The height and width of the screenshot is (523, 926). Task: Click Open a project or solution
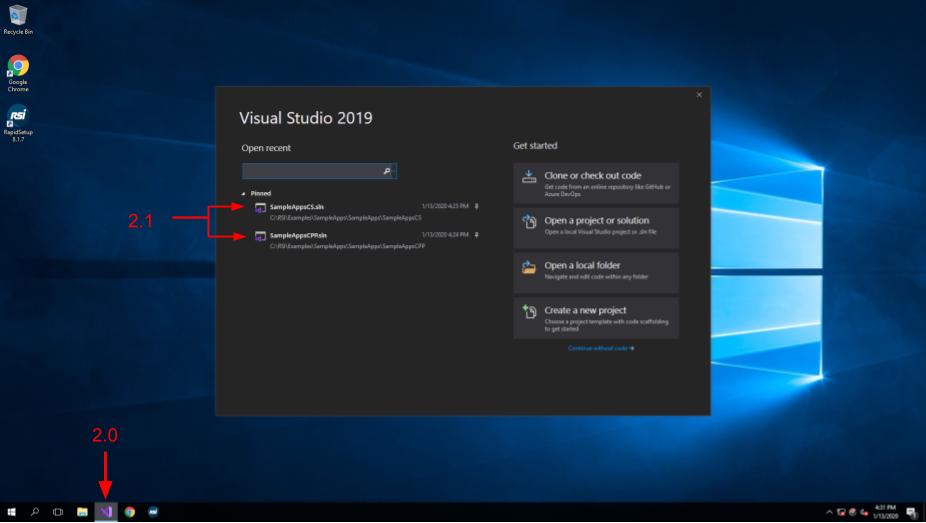point(596,228)
